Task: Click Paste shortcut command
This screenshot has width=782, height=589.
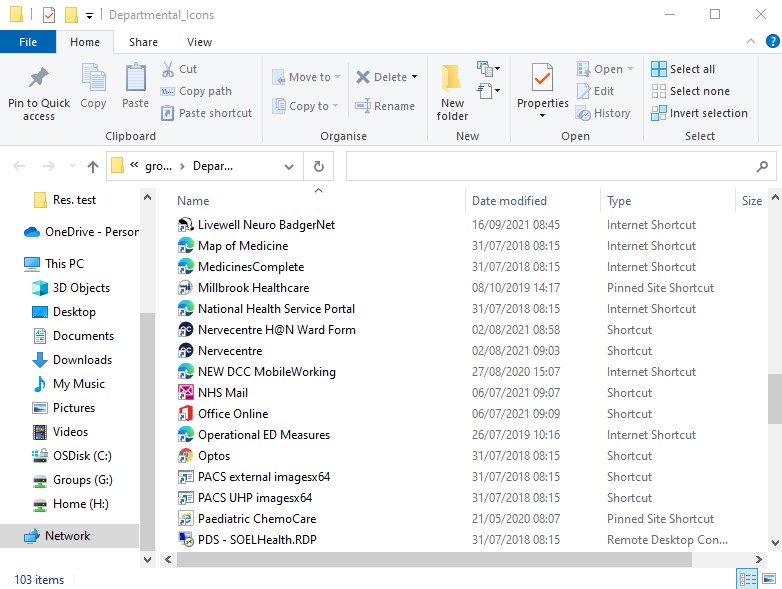Action: tap(206, 113)
